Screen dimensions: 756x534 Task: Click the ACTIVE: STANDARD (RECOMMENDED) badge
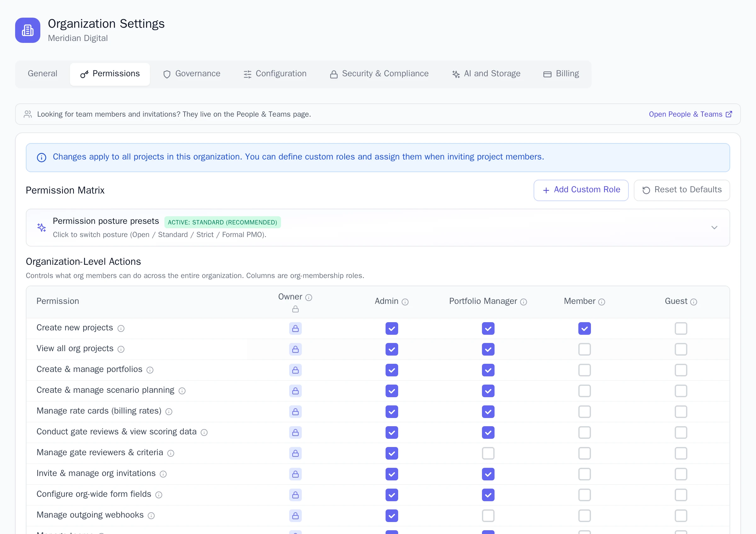[x=223, y=222]
